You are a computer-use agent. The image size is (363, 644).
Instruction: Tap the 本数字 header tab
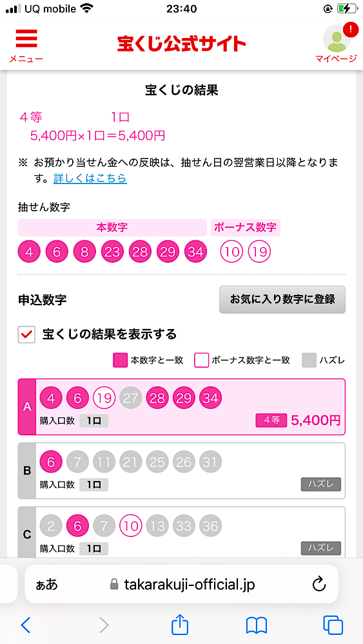pyautogui.click(x=112, y=227)
